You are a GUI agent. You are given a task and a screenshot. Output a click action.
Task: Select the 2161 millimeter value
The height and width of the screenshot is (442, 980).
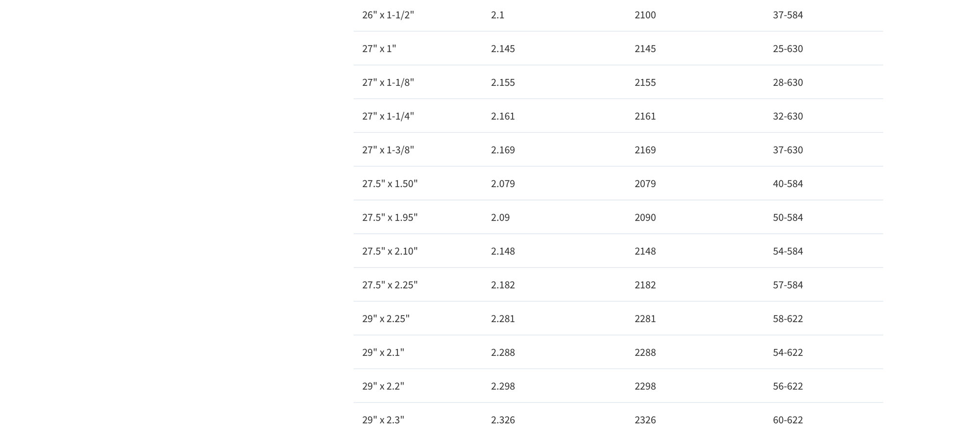pyautogui.click(x=645, y=116)
